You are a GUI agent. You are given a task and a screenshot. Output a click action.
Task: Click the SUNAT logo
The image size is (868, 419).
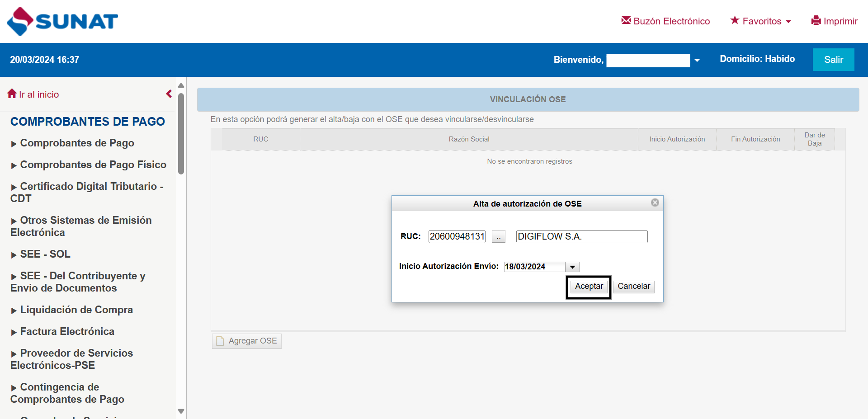62,21
